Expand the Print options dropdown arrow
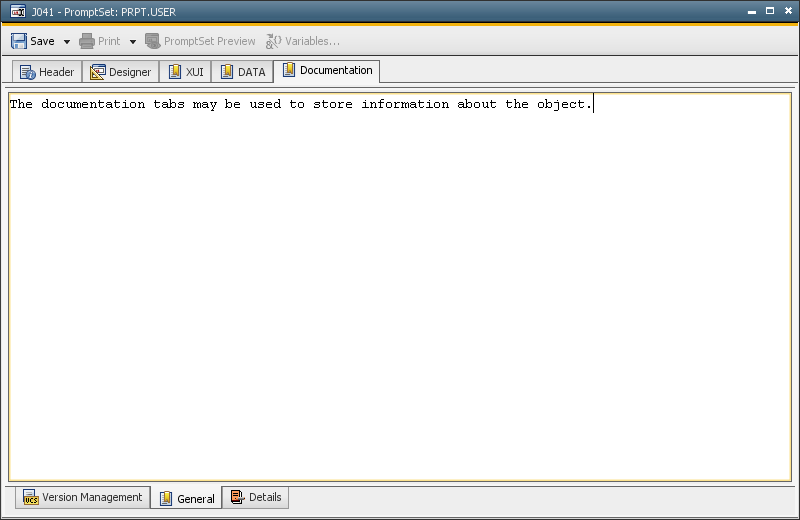Screen dimensions: 800x520 click(132, 42)
